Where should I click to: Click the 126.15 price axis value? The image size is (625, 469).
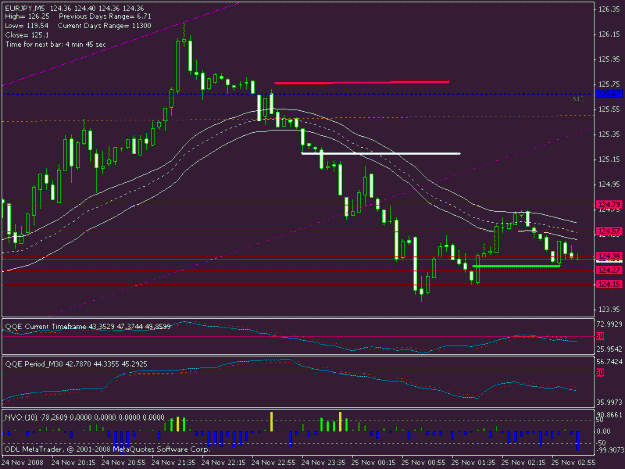(x=609, y=34)
